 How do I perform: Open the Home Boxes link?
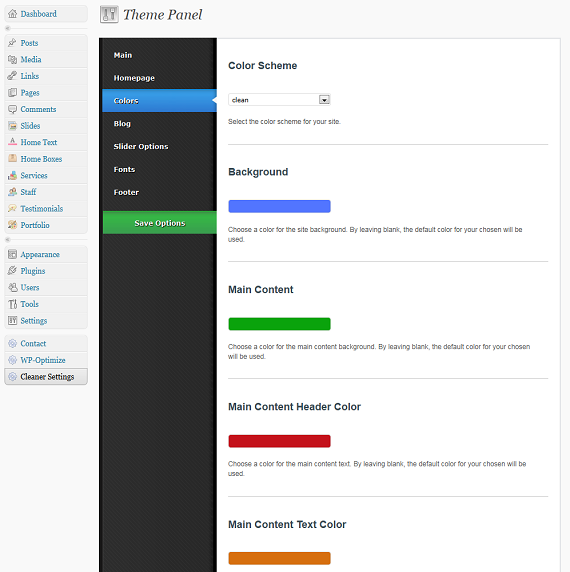[x=41, y=159]
